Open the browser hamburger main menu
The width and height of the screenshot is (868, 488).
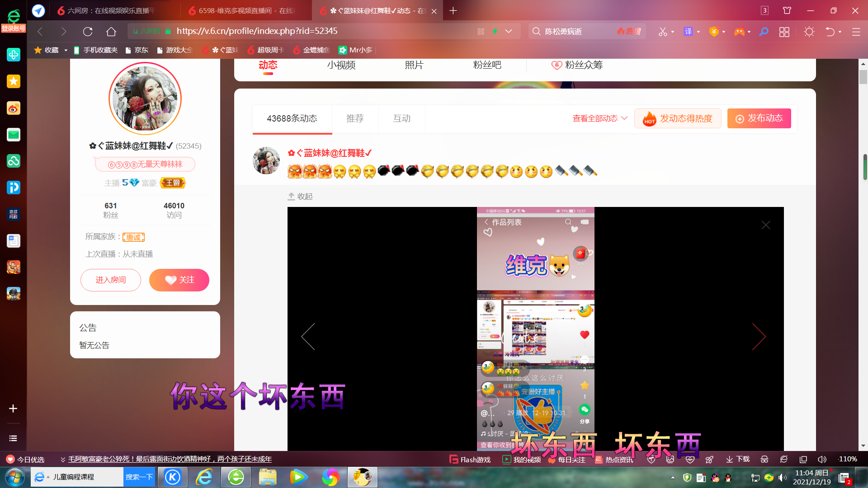[x=856, y=32]
